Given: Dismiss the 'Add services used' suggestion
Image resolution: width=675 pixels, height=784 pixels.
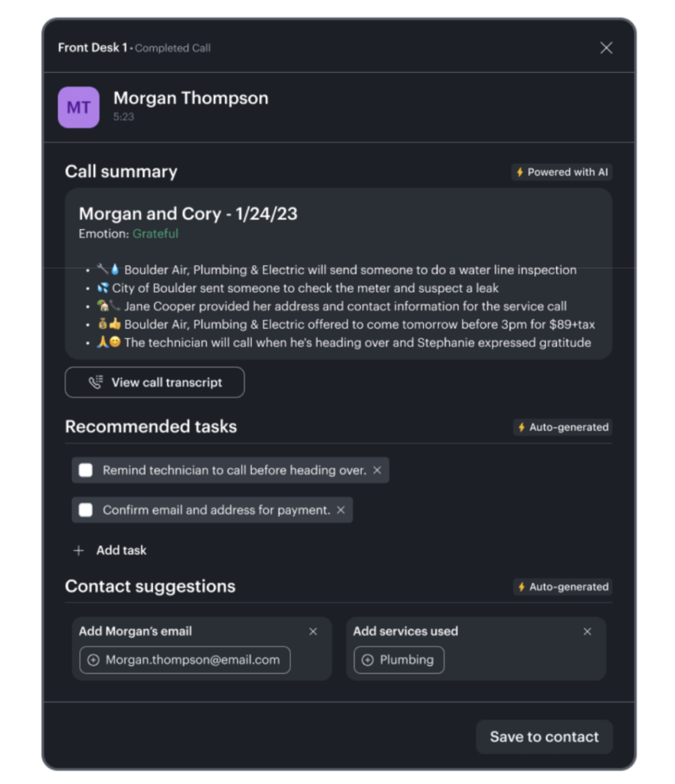Looking at the screenshot, I should click(x=587, y=632).
